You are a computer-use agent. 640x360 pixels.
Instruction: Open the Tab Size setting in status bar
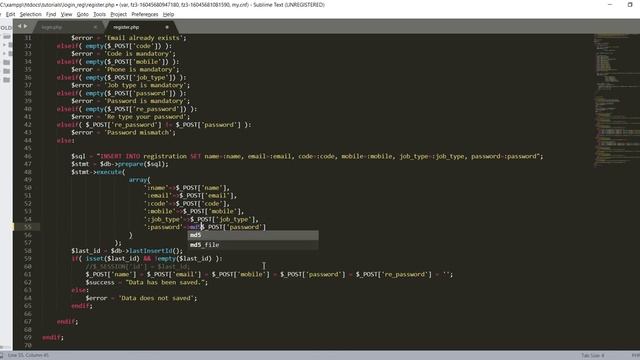[593, 356]
